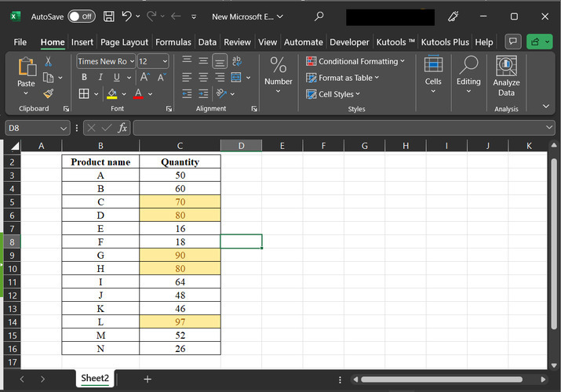
Task: Switch to the Formulas tab
Action: click(x=173, y=42)
